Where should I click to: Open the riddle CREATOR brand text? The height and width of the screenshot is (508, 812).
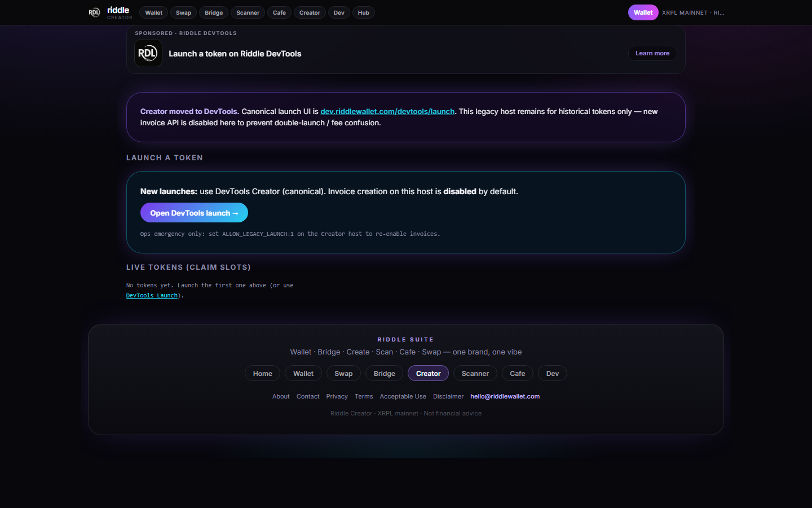[x=120, y=13]
